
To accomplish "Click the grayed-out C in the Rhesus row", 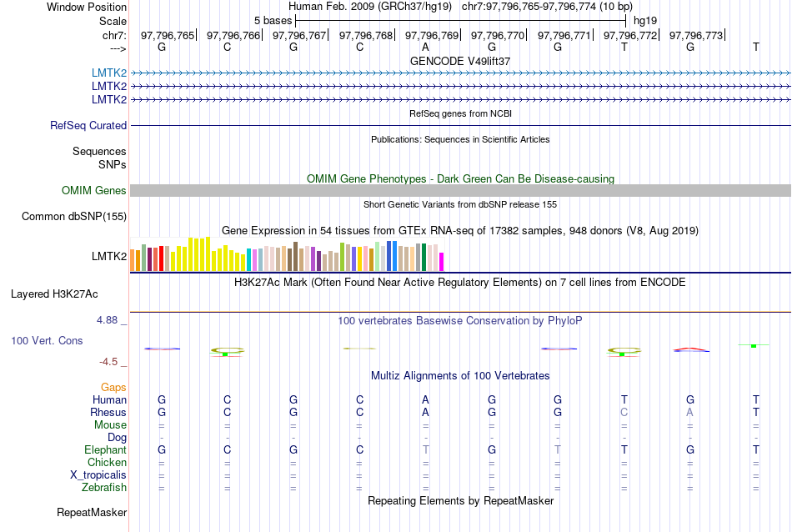I will coord(624,412).
